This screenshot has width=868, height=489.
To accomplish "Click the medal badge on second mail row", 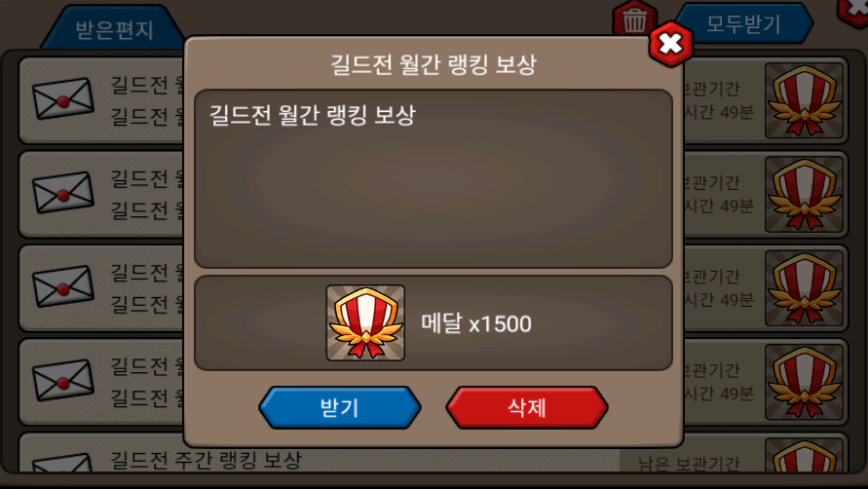I will tap(804, 194).
